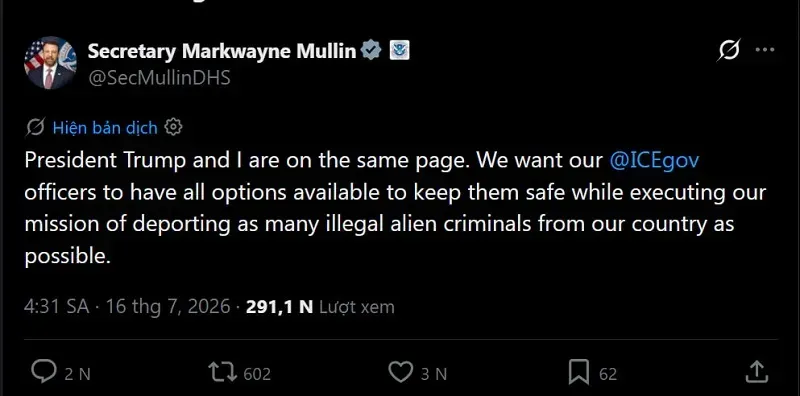Click the DHS affiliation badge next to name
The width and height of the screenshot is (800, 396).
[x=399, y=51]
